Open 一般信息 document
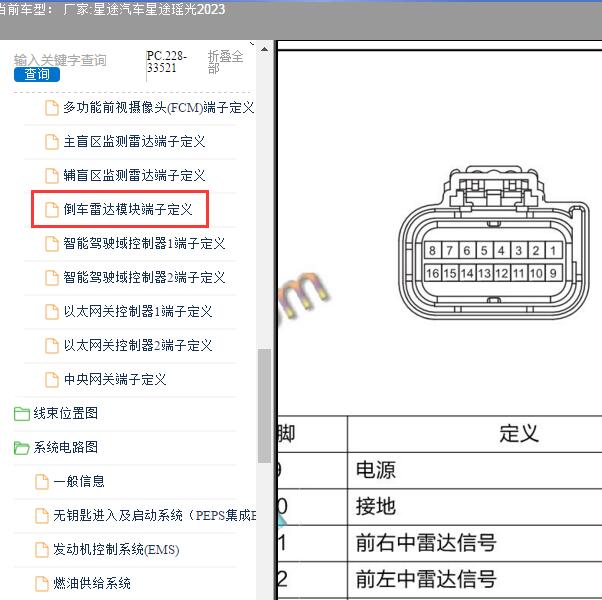602x600 pixels. point(79,481)
